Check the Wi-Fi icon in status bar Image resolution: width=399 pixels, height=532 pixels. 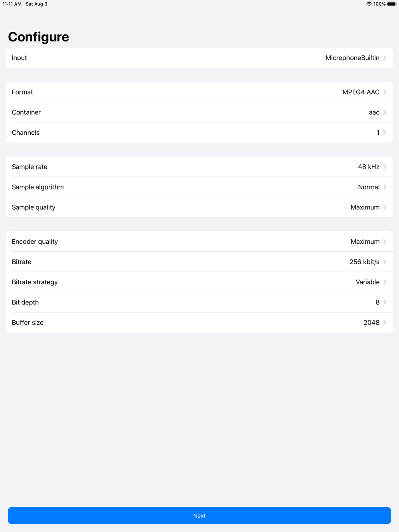(369, 4)
